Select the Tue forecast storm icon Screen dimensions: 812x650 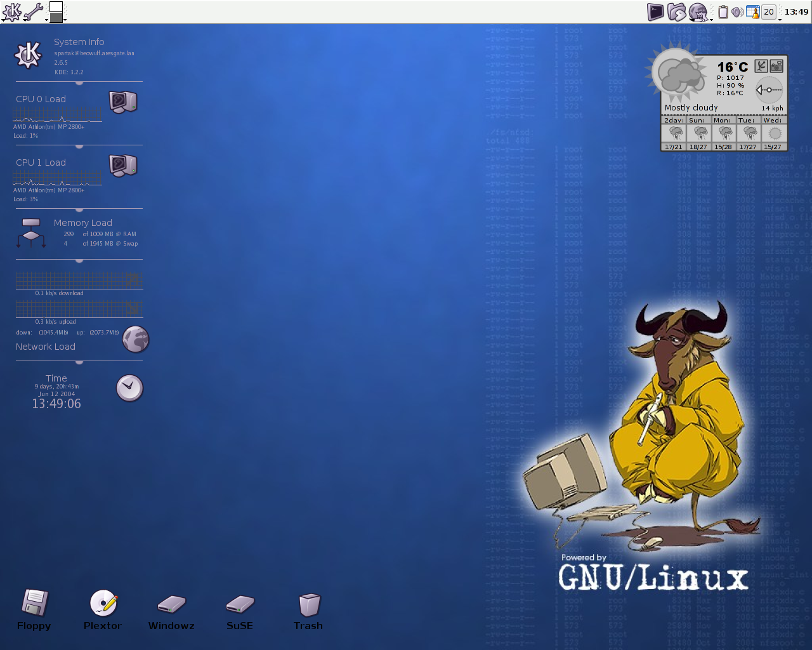pyautogui.click(x=750, y=133)
